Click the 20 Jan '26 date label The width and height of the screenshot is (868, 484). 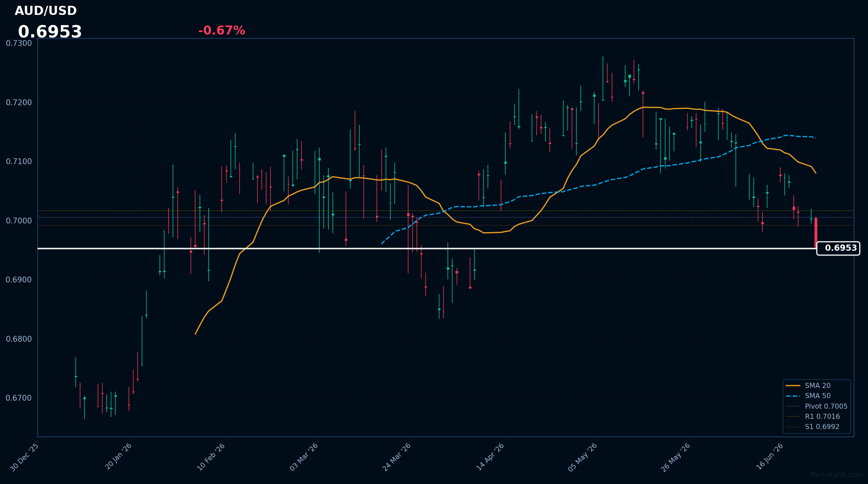[118, 457]
